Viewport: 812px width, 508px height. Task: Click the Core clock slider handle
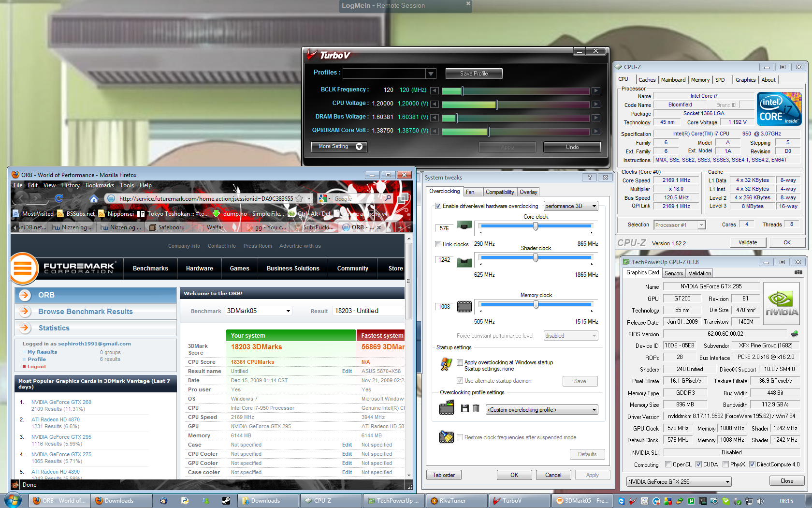(536, 226)
